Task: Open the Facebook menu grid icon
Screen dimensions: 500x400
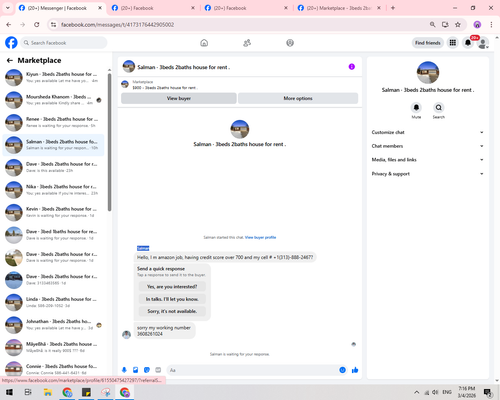Action: pyautogui.click(x=453, y=43)
